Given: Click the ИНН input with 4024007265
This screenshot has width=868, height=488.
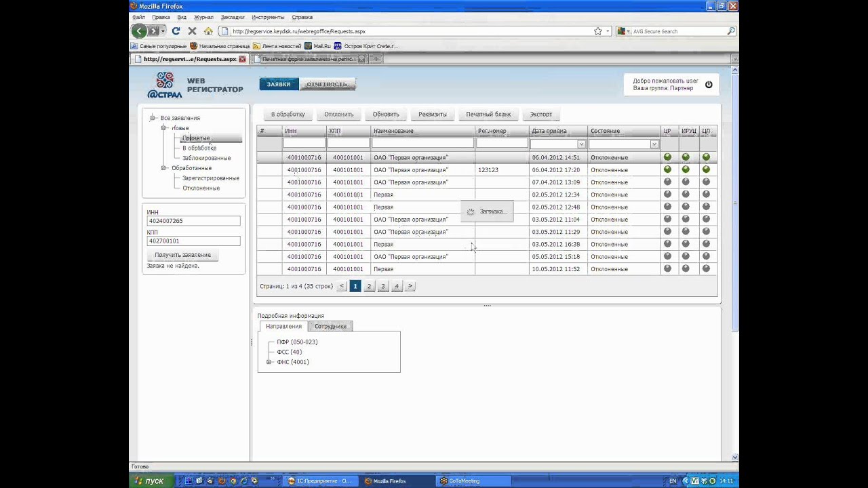Looking at the screenshot, I should click(x=193, y=221).
